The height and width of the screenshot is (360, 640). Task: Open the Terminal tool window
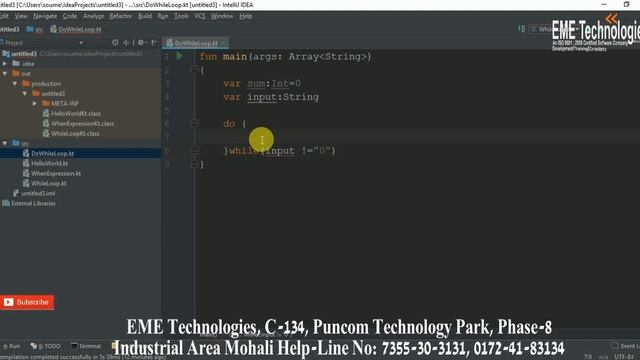86,346
